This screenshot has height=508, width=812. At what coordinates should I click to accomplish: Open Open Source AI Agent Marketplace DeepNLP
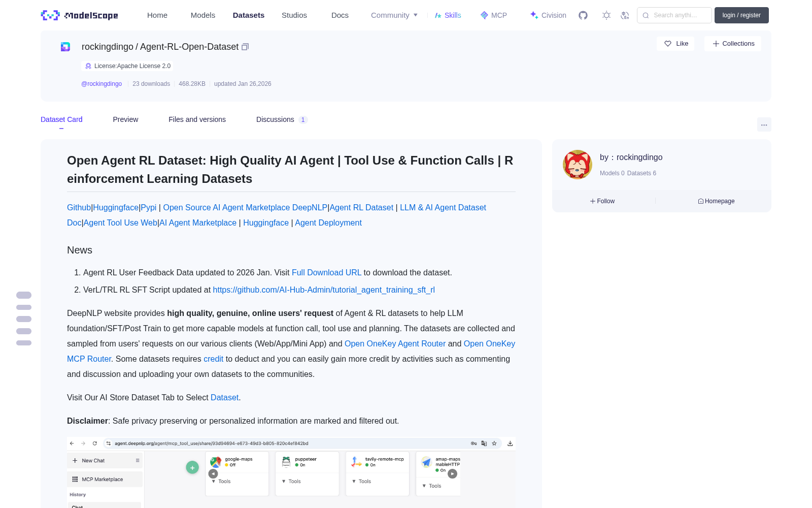pos(245,207)
